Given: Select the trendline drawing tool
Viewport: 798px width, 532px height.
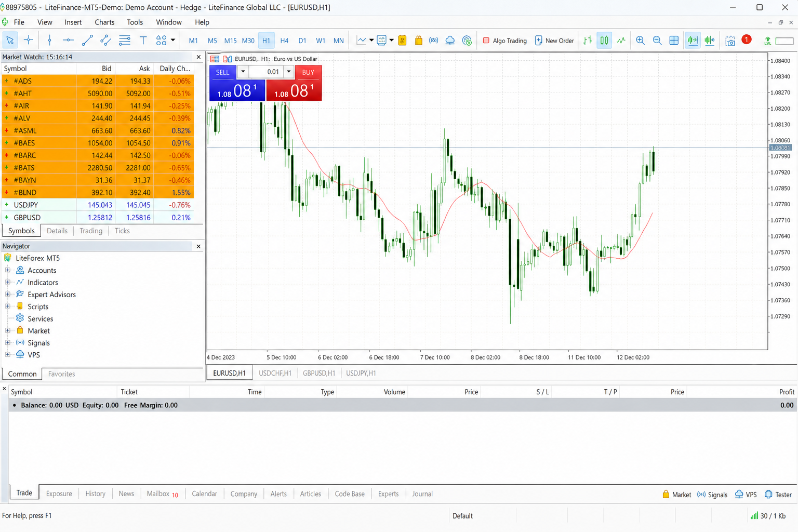Looking at the screenshot, I should 87,40.
